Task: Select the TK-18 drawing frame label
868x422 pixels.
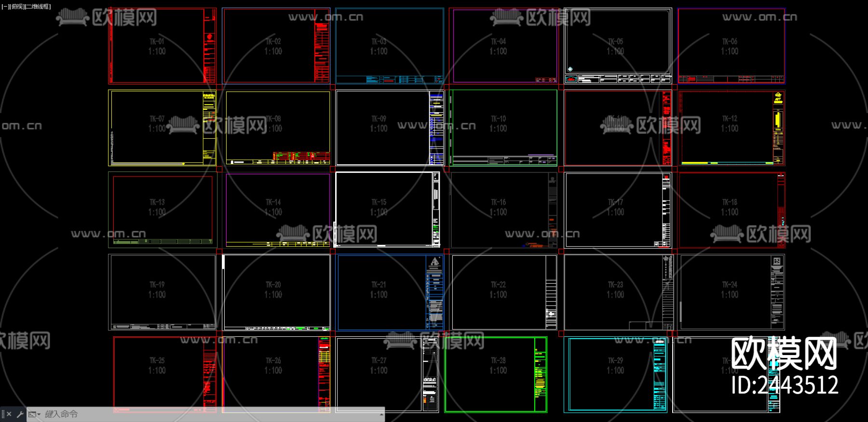Action: pos(730,202)
